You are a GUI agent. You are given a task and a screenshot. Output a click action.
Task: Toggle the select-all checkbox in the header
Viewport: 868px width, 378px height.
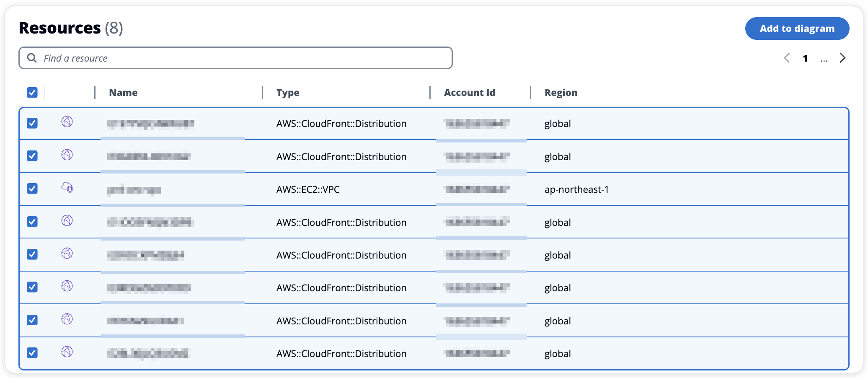32,92
